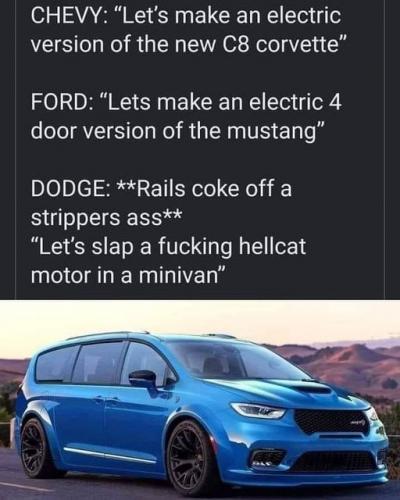Click the side mirror on the minivan
400x500 pixels.
point(143,379)
